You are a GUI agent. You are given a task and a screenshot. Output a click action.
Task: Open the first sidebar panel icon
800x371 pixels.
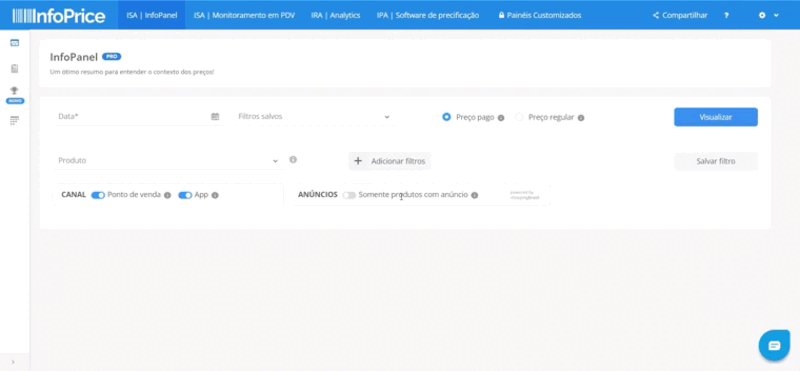[15, 43]
